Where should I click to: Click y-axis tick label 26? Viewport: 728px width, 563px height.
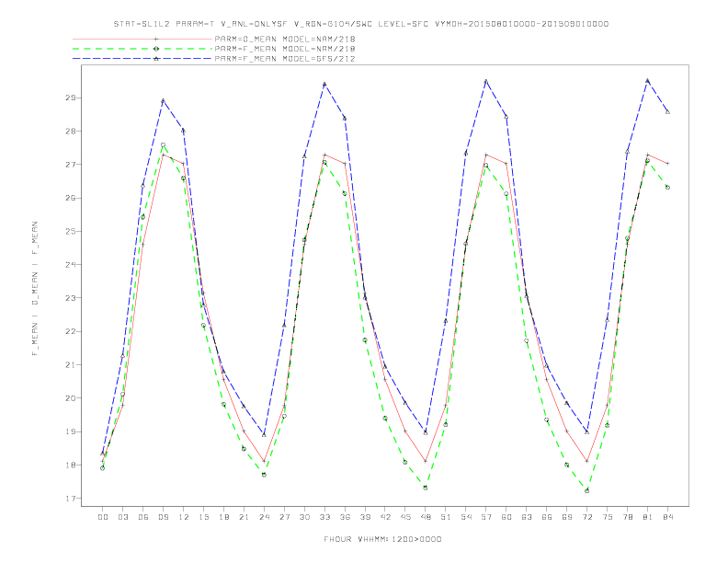click(71, 198)
